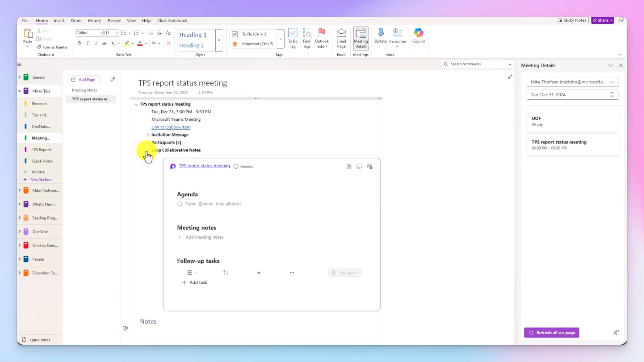Sort pages with the sort icon
This screenshot has width=644, height=362.
[x=113, y=79]
